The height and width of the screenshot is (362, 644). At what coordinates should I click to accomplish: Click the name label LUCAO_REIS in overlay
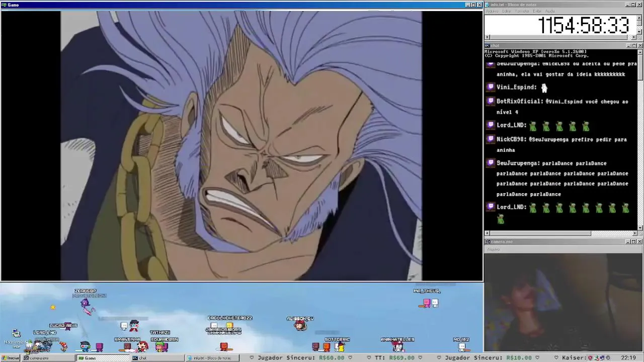pyautogui.click(x=63, y=326)
